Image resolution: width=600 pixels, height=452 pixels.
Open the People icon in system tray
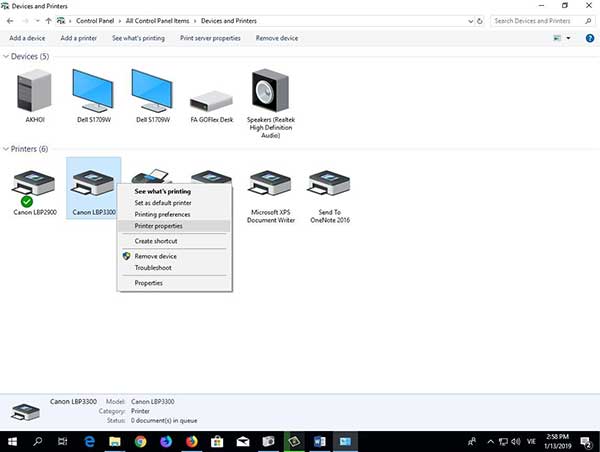point(472,442)
